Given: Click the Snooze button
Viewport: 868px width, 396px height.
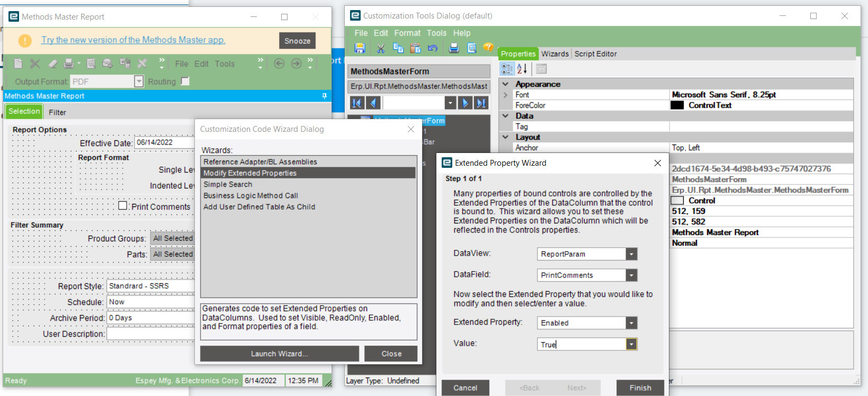Looking at the screenshot, I should [297, 41].
